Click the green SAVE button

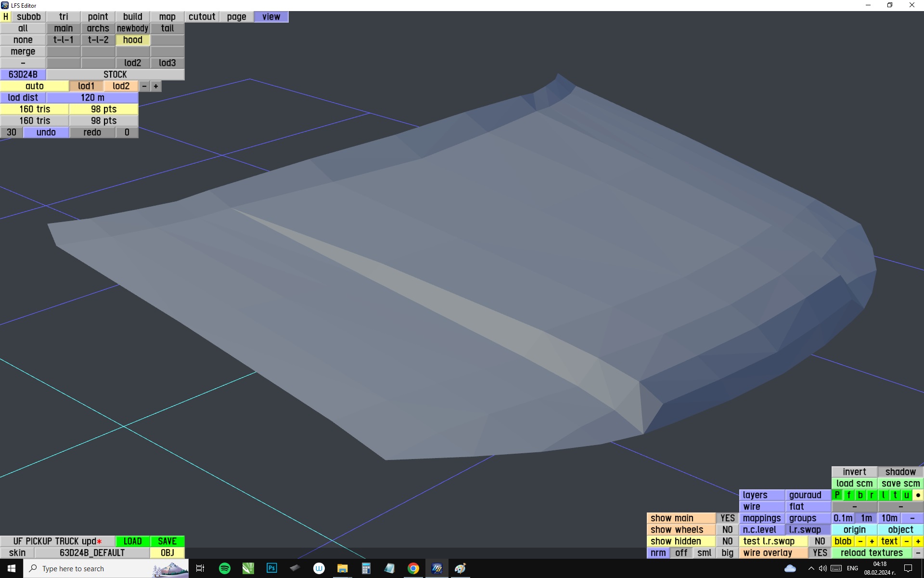[x=167, y=541]
